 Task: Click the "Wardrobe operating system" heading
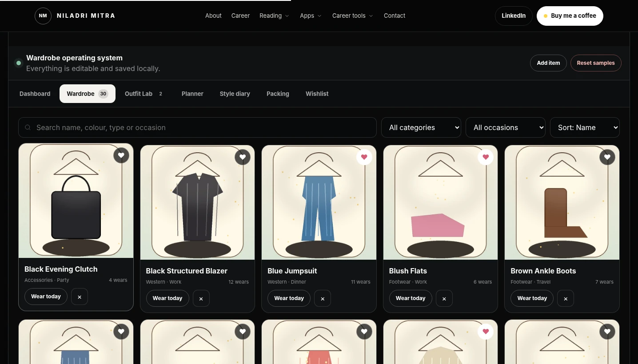[x=74, y=58]
